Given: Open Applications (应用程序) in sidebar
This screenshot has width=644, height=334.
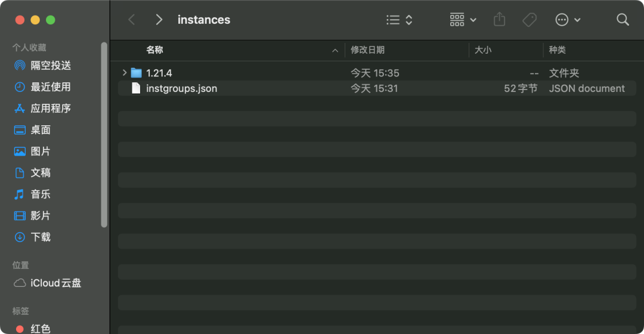Looking at the screenshot, I should click(51, 109).
